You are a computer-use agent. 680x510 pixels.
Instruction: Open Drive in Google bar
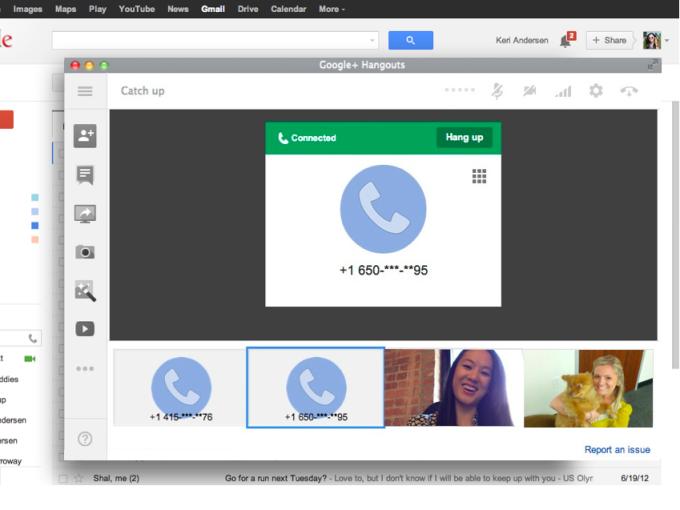[x=248, y=9]
